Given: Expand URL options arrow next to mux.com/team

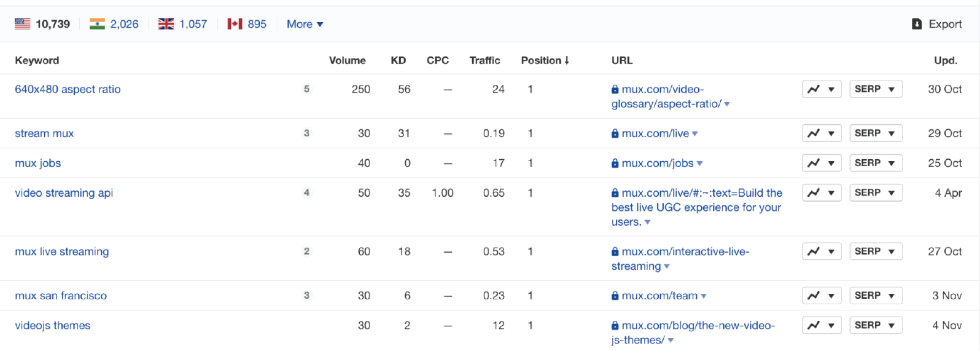Looking at the screenshot, I should click(x=704, y=296).
